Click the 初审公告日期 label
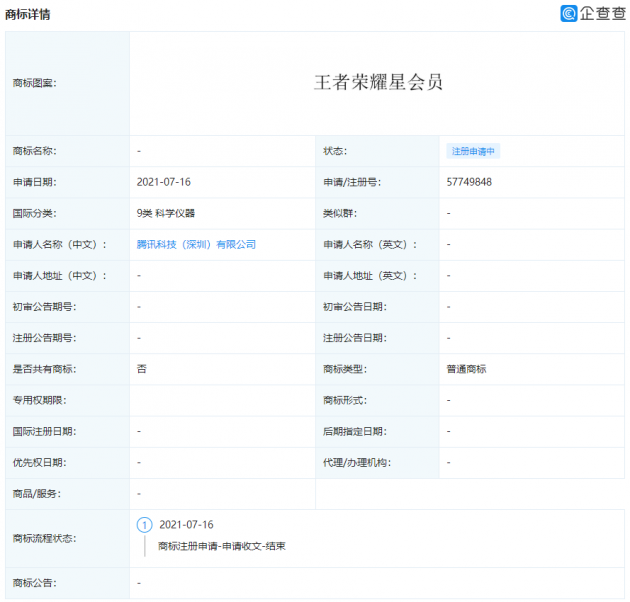The height and width of the screenshot is (602, 630). coord(355,307)
